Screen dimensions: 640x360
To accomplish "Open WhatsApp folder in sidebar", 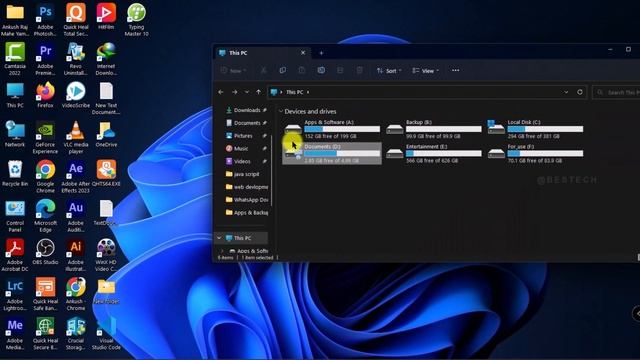I will 247,200.
